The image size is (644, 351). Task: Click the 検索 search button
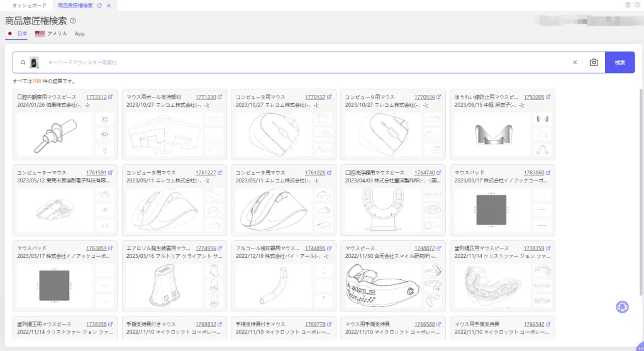619,62
